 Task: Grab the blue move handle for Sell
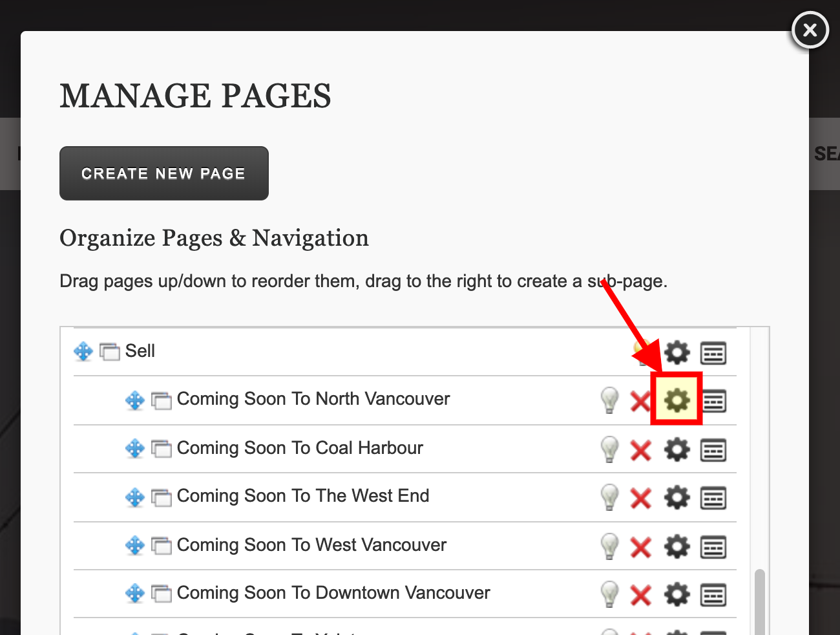[x=83, y=352]
